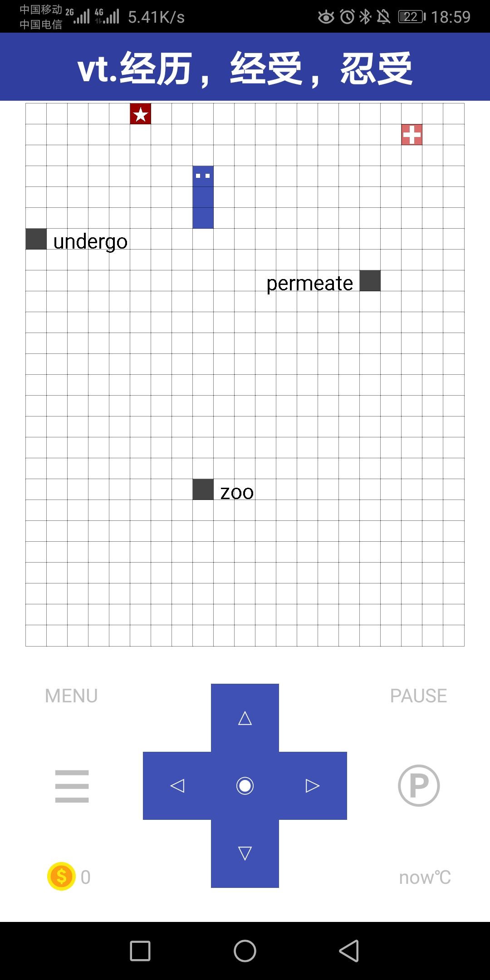Viewport: 490px width, 980px height.
Task: Select the gray block next to "zoo"
Action: pos(203,490)
